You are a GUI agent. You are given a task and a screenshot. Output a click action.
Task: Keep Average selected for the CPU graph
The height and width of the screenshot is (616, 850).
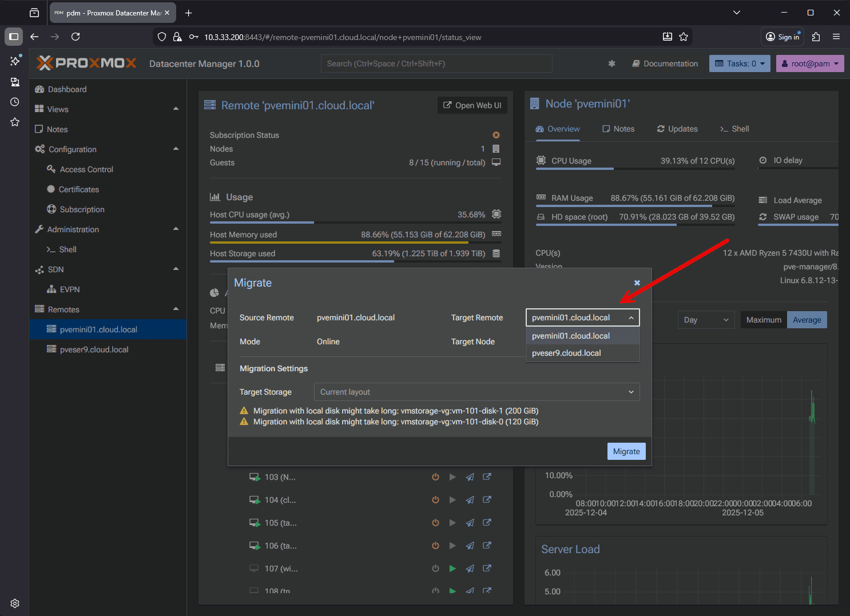pyautogui.click(x=807, y=320)
